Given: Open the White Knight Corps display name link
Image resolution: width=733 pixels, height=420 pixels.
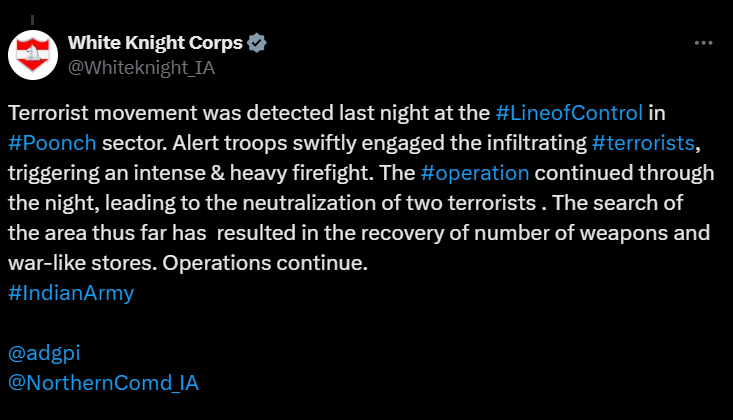Looking at the screenshot, I should click(155, 43).
